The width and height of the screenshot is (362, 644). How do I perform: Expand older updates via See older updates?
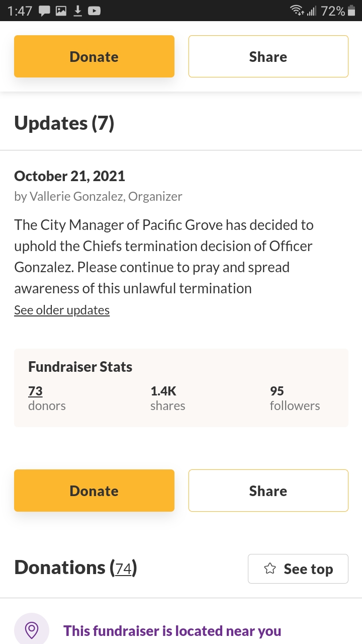[x=62, y=310]
